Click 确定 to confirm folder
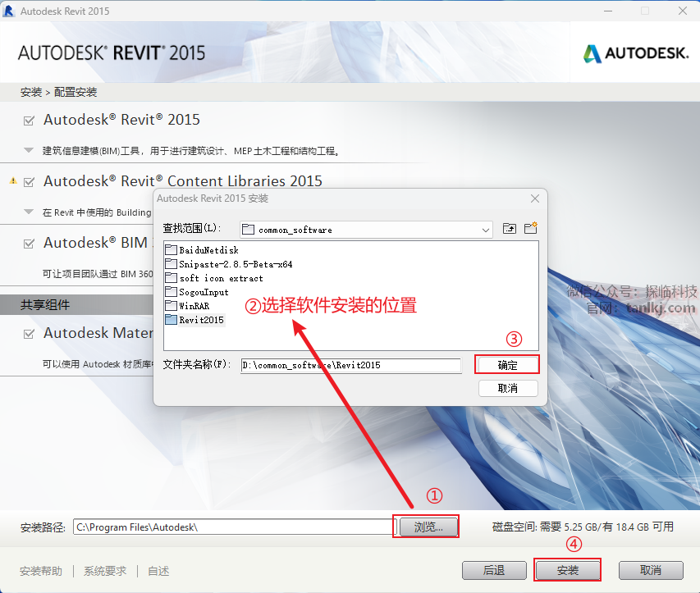Viewport: 700px width, 593px height. (x=507, y=365)
